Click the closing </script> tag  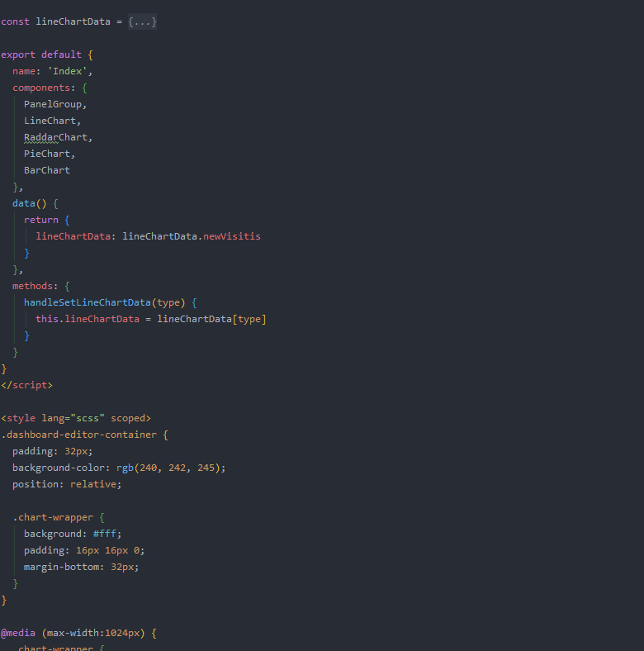tap(27, 385)
